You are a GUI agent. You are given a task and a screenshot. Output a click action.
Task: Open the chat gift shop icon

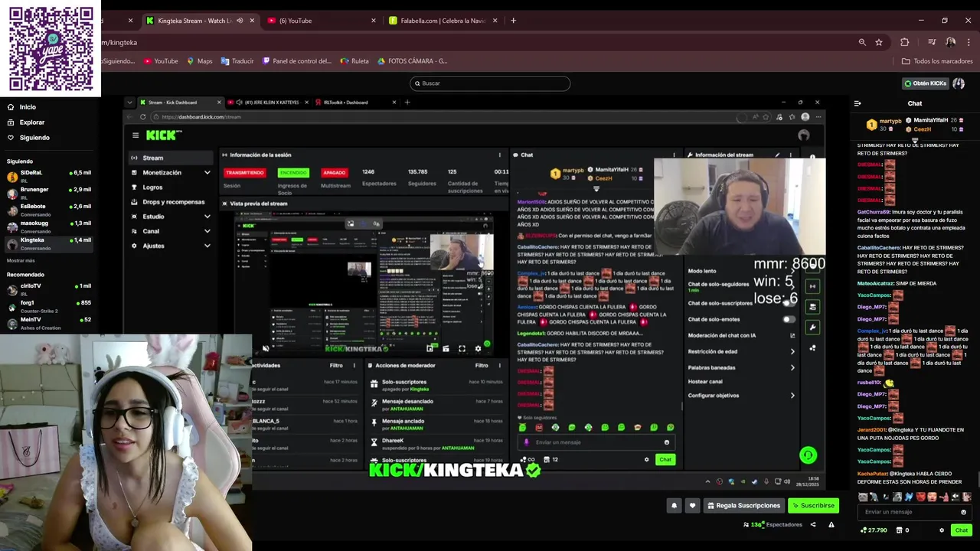[899, 530]
